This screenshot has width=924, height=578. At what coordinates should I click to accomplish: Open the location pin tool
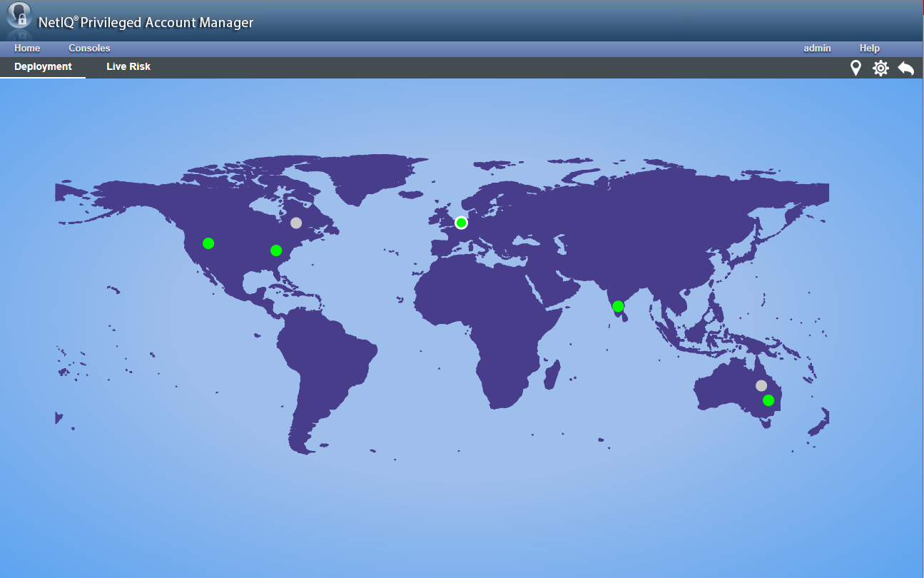pos(856,69)
